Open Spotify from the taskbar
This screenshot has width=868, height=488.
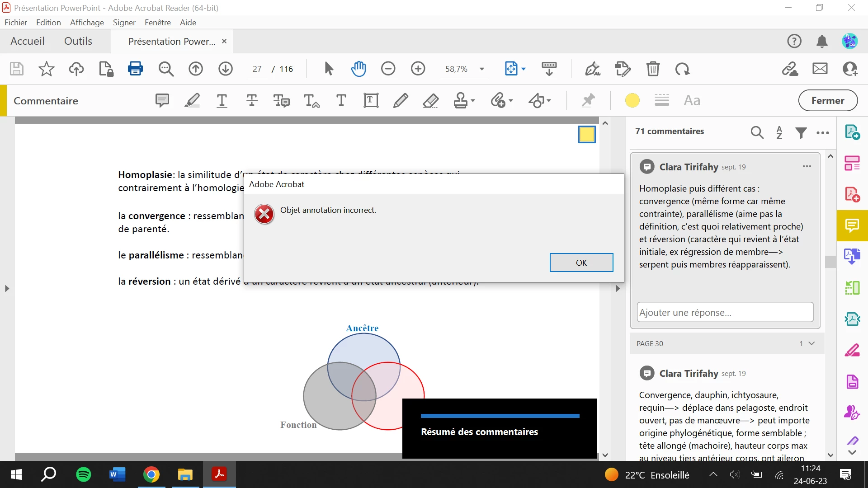(x=84, y=474)
